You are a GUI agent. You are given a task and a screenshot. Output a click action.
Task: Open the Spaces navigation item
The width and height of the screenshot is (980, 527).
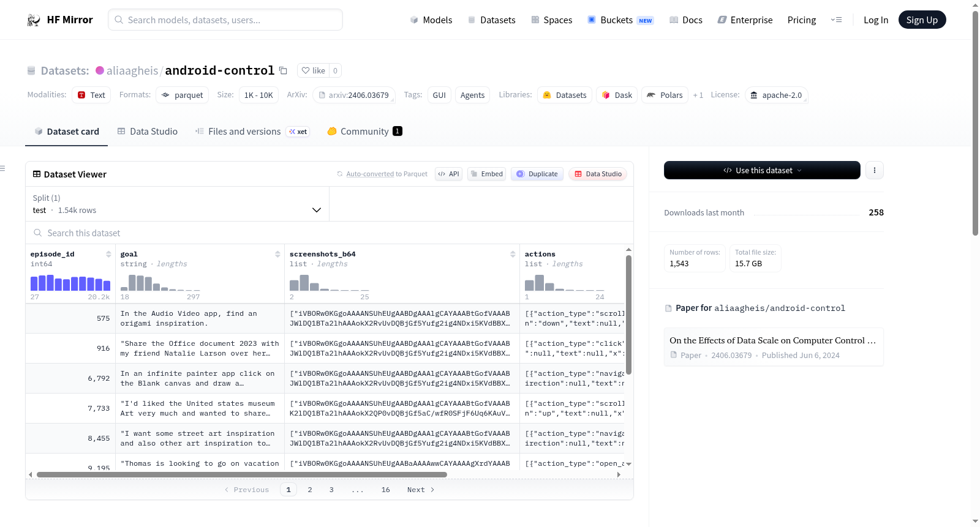click(551, 20)
